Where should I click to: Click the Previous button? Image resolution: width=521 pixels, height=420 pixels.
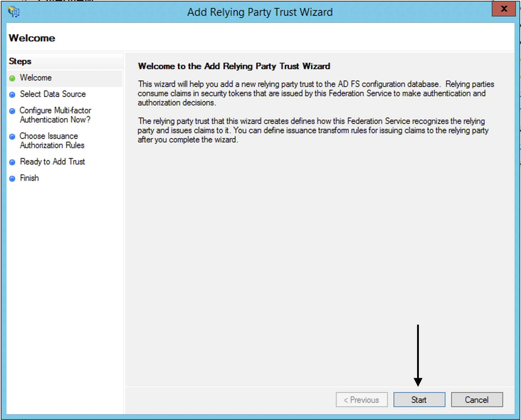(362, 399)
